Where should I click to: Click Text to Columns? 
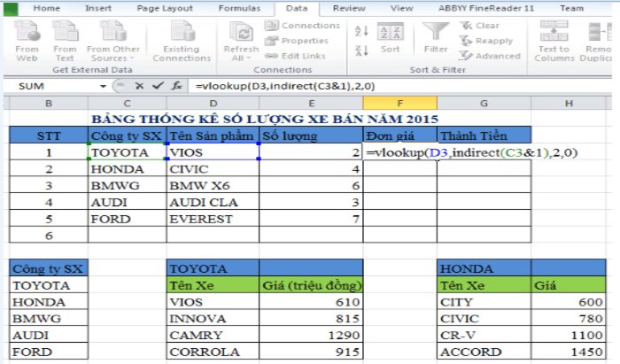[554, 42]
